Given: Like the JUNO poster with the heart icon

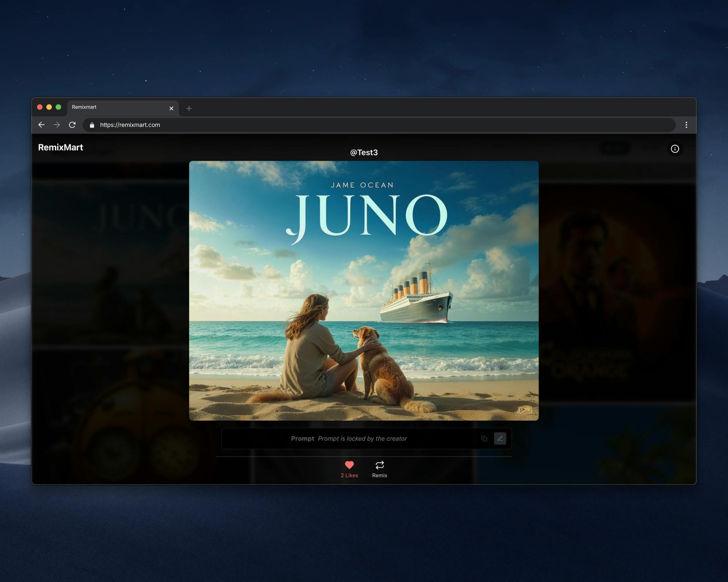Looking at the screenshot, I should (349, 465).
